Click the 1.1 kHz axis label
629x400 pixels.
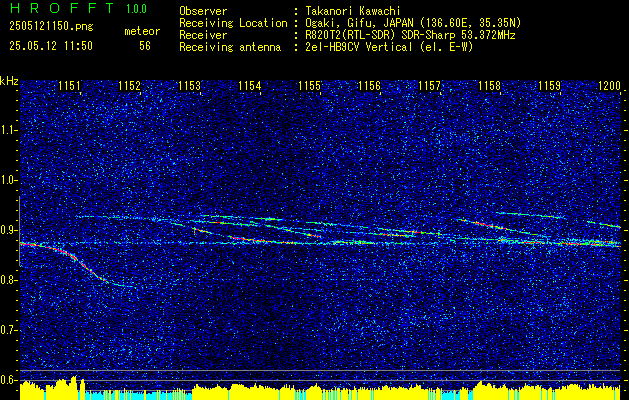[9, 130]
